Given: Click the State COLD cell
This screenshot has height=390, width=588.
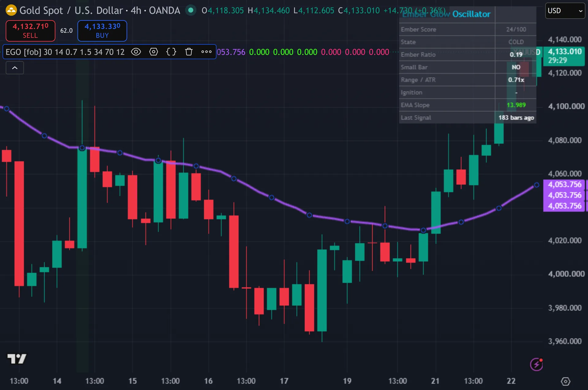Looking at the screenshot, I should click(x=516, y=42).
